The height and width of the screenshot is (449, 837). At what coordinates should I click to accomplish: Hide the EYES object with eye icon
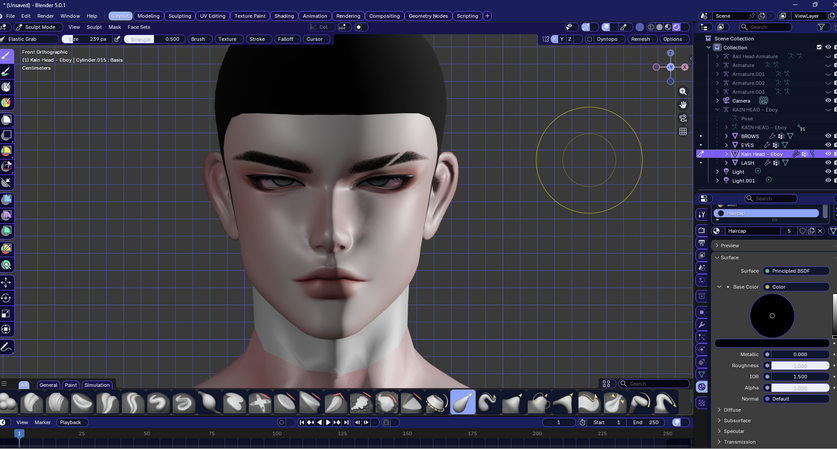(828, 145)
